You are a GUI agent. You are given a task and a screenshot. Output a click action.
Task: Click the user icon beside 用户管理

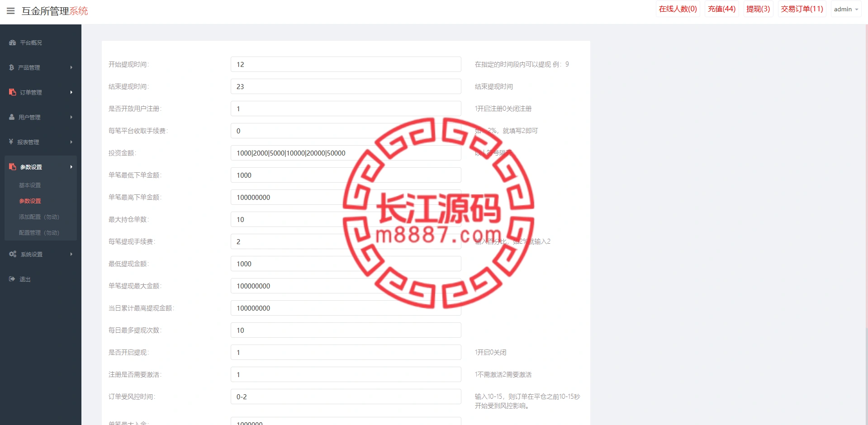12,117
